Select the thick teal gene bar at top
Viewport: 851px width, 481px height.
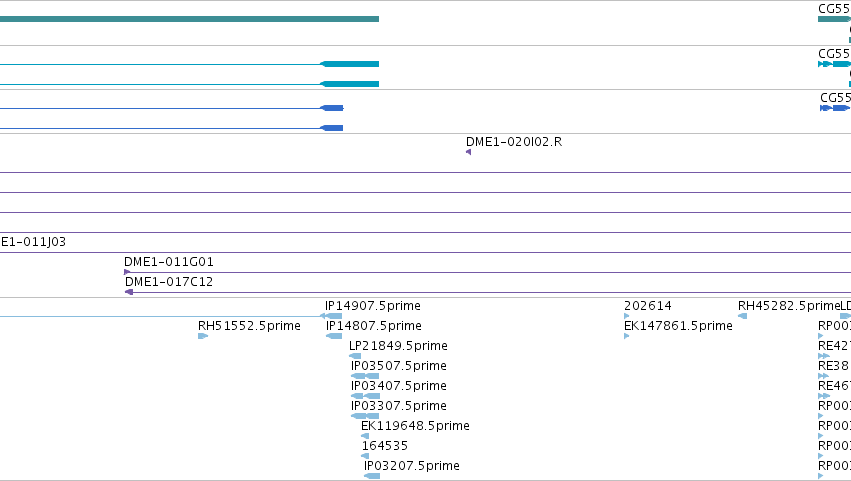tap(189, 19)
